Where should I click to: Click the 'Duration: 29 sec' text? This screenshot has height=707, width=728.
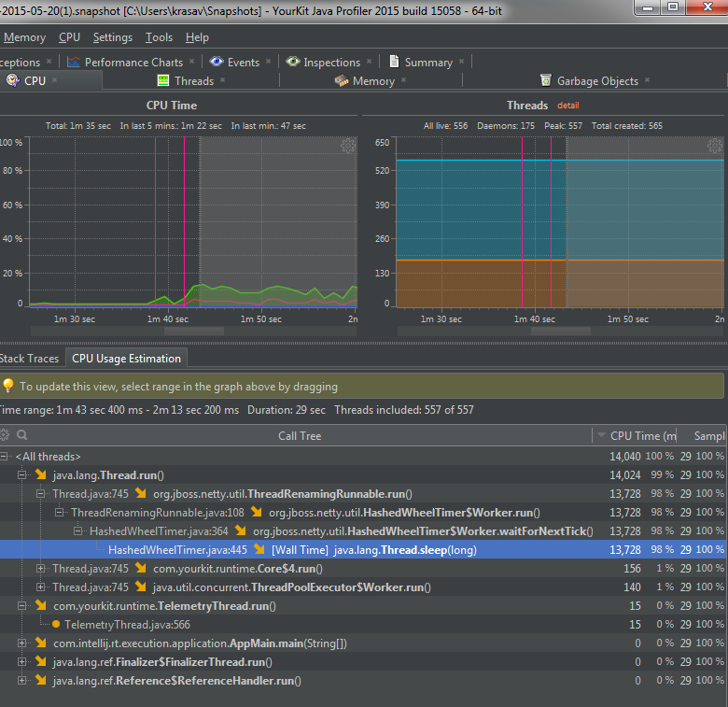pyautogui.click(x=287, y=410)
